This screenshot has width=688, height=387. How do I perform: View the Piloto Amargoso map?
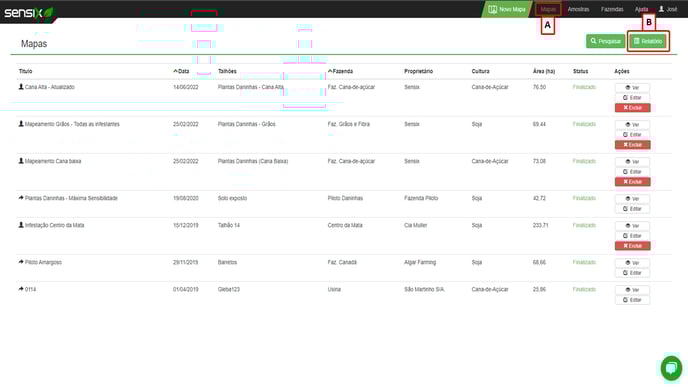coord(632,263)
